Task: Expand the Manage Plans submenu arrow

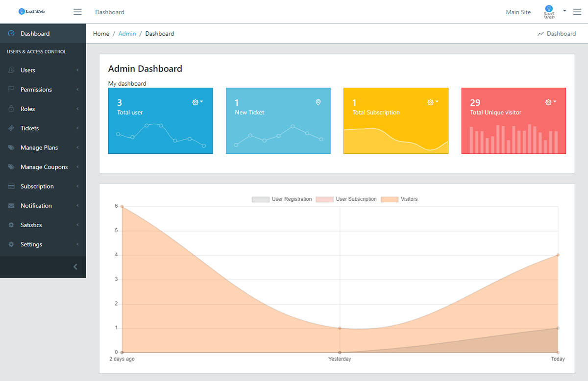Action: tap(77, 147)
